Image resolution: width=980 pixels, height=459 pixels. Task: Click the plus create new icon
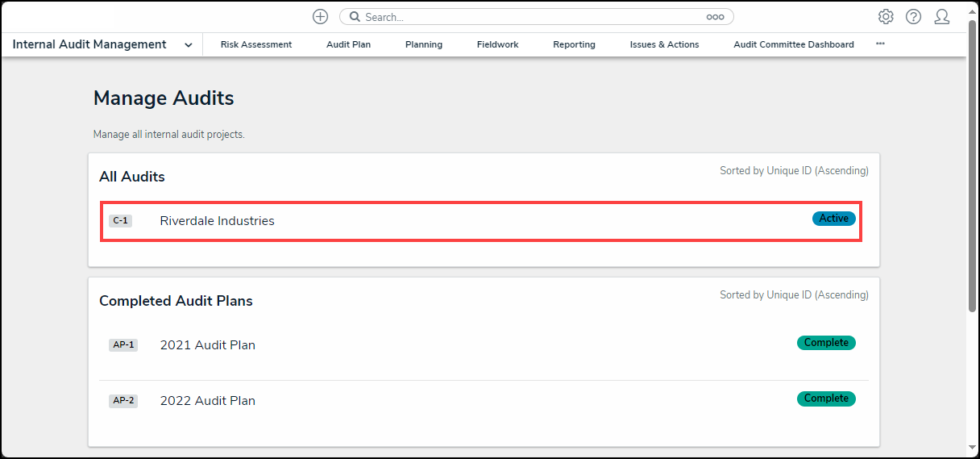321,17
